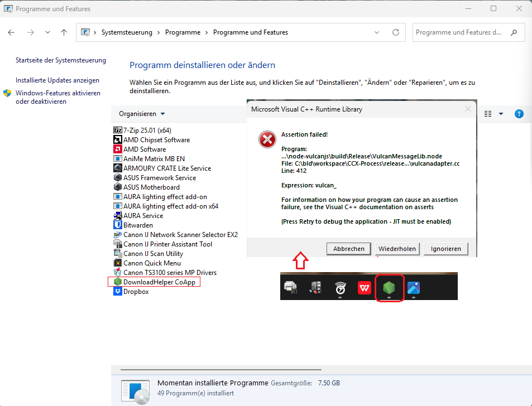Click the AniMe Matrix MB EN icon

click(117, 158)
